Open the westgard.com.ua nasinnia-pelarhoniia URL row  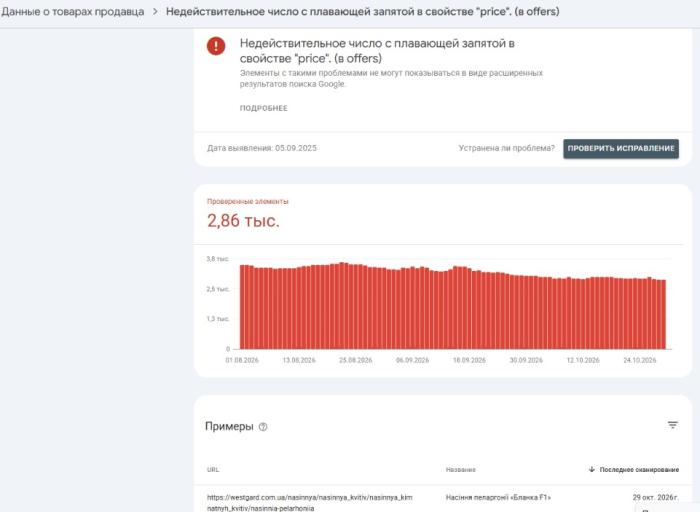pos(310,503)
